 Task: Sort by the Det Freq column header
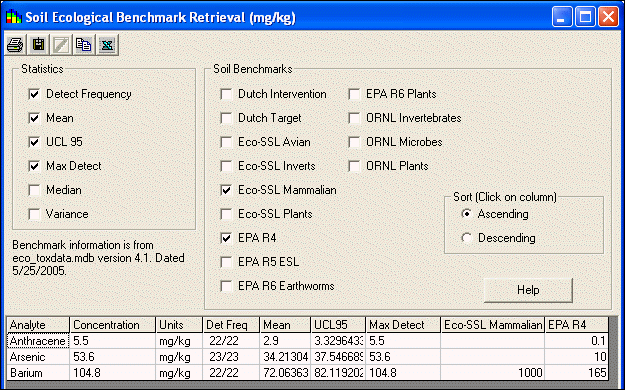[231, 325]
